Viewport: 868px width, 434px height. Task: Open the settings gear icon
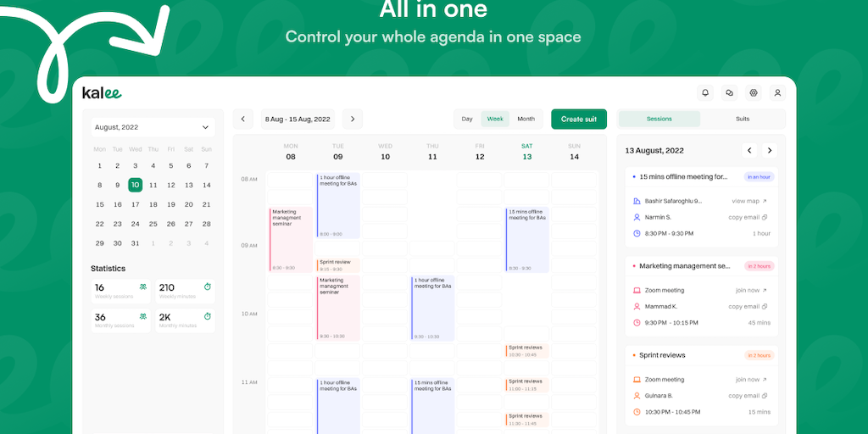[754, 92]
